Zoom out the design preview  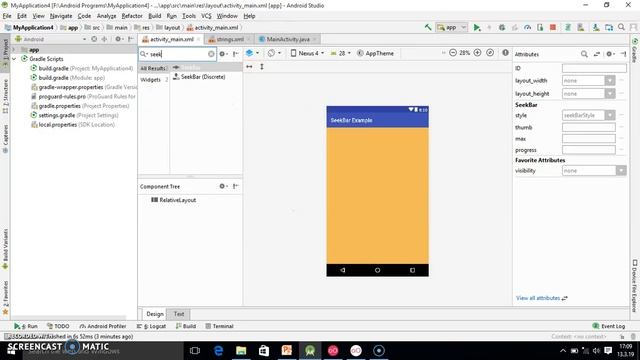coord(452,53)
